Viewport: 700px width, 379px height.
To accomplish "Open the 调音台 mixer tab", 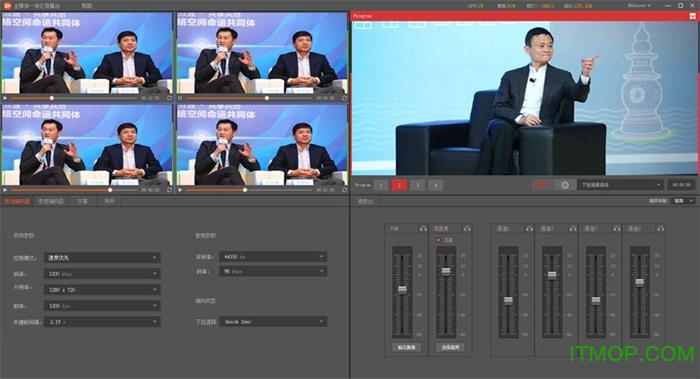I will [365, 201].
